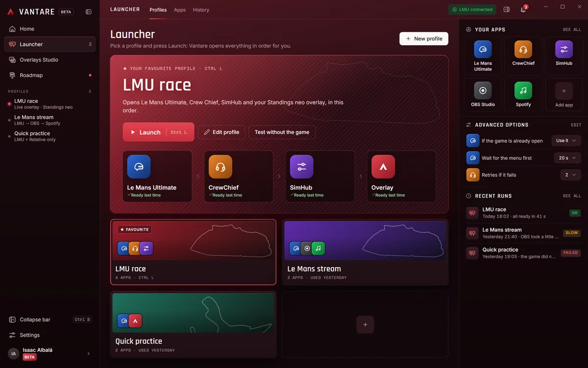Click the LMU race recent run icon
The width and height of the screenshot is (588, 368).
[x=472, y=213]
